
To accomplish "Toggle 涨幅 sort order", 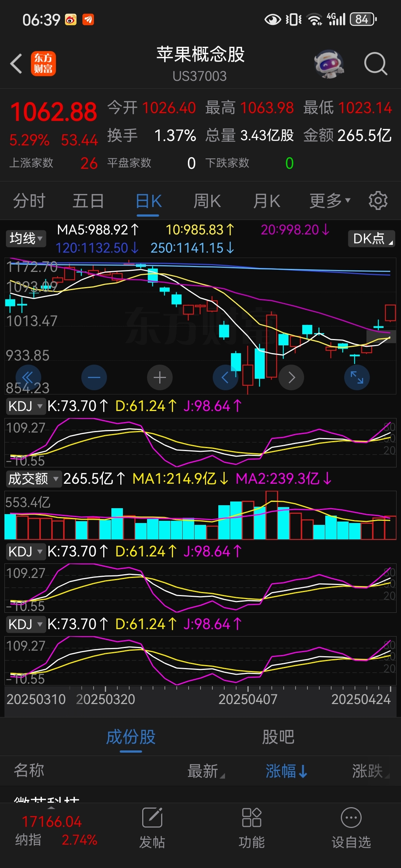I will (x=286, y=771).
